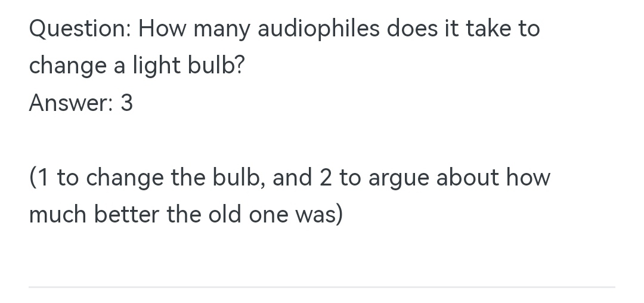Click the word "audiophiles"
644x303 pixels.
[318, 29]
